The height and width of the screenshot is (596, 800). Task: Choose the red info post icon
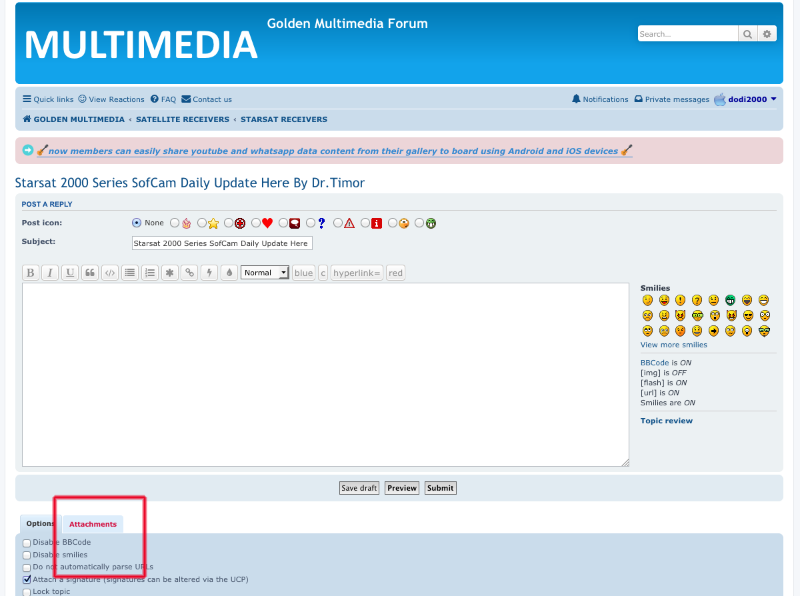(x=365, y=223)
